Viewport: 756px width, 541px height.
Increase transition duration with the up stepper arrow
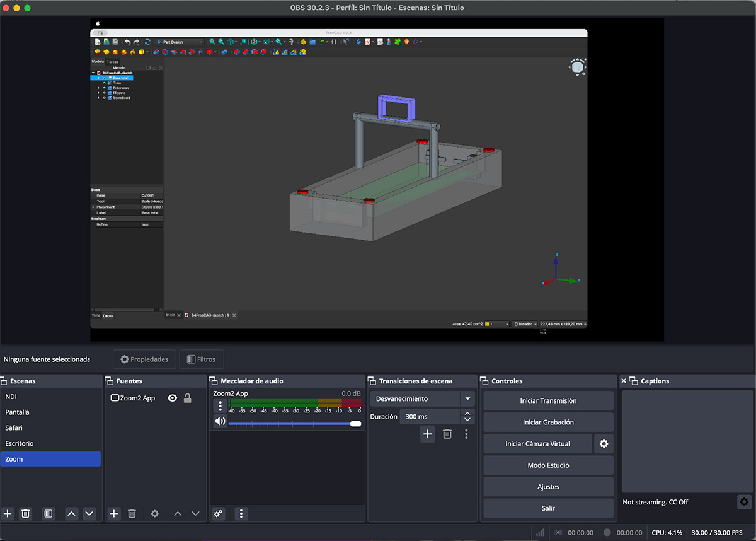click(467, 414)
